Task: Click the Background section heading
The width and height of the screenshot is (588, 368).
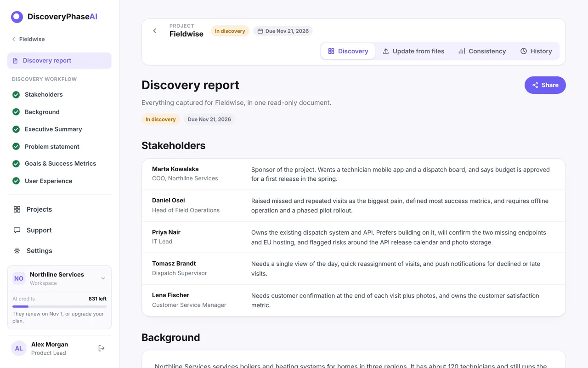Action: (x=171, y=338)
